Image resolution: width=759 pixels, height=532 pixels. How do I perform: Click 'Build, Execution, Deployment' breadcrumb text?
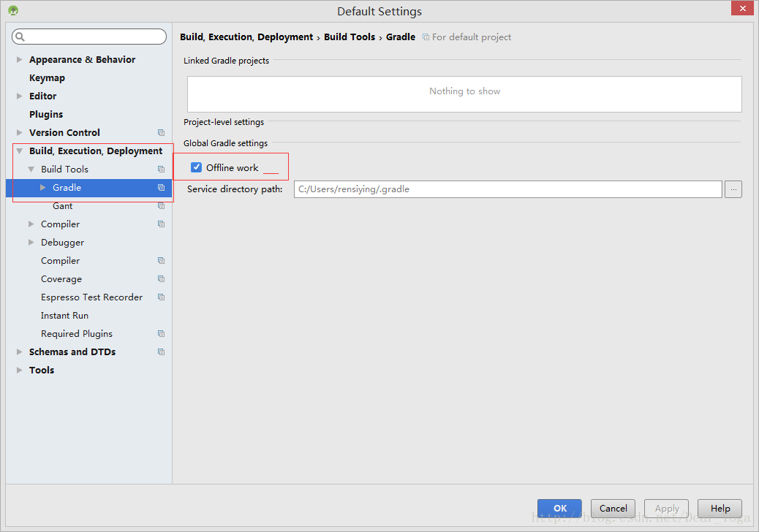coord(246,37)
